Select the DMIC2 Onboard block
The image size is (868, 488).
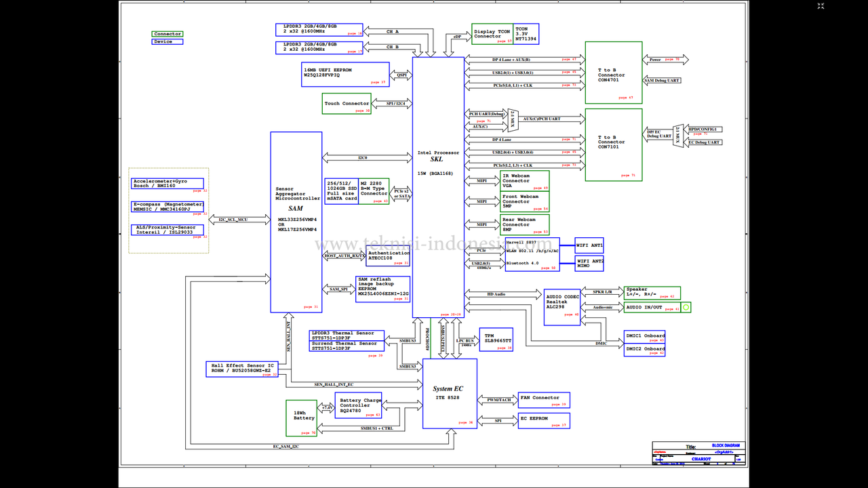[644, 350]
